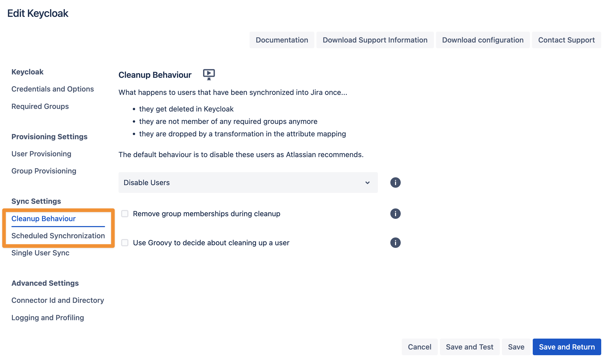
Task: Open Credentials and Options section
Action: (53, 89)
